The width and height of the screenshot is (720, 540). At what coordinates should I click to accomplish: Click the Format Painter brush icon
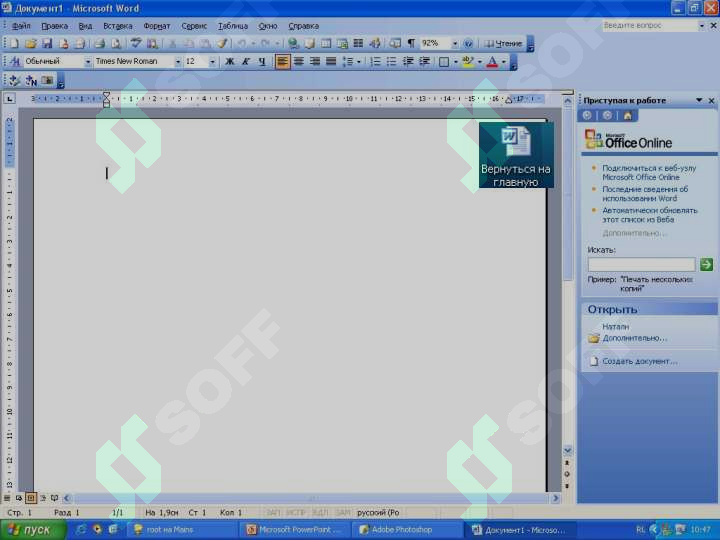click(x=222, y=44)
